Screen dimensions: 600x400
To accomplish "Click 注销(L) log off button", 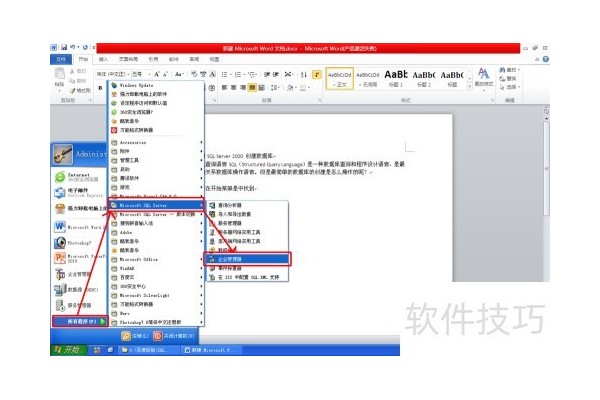I will click(135, 336).
